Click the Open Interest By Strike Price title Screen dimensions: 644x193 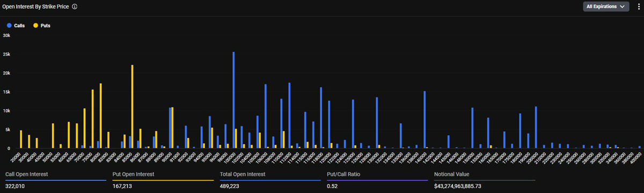(x=35, y=7)
